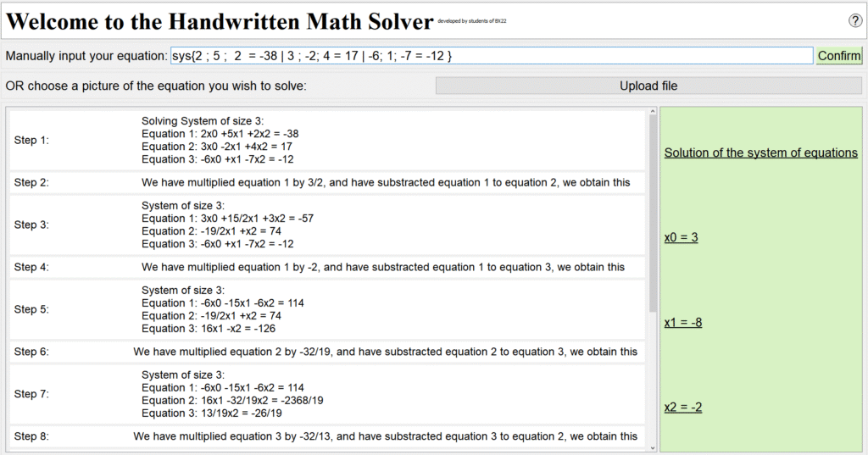Click the steps list scrollbar thumb
Image resolution: width=868 pixels, height=455 pixels.
point(653,212)
